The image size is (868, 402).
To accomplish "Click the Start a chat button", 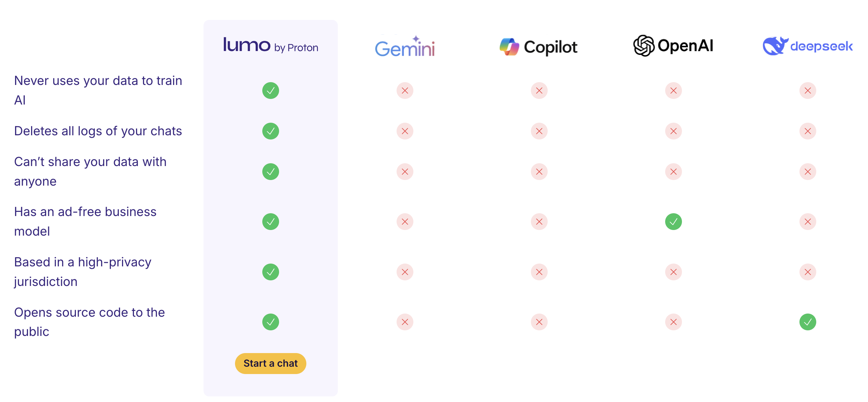I will (x=270, y=363).
